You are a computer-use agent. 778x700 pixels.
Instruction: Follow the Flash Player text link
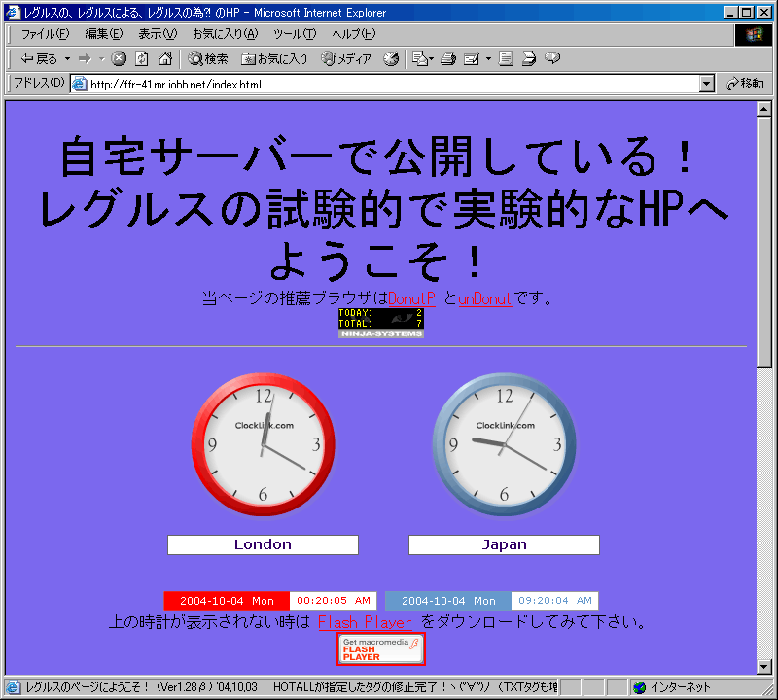(365, 622)
